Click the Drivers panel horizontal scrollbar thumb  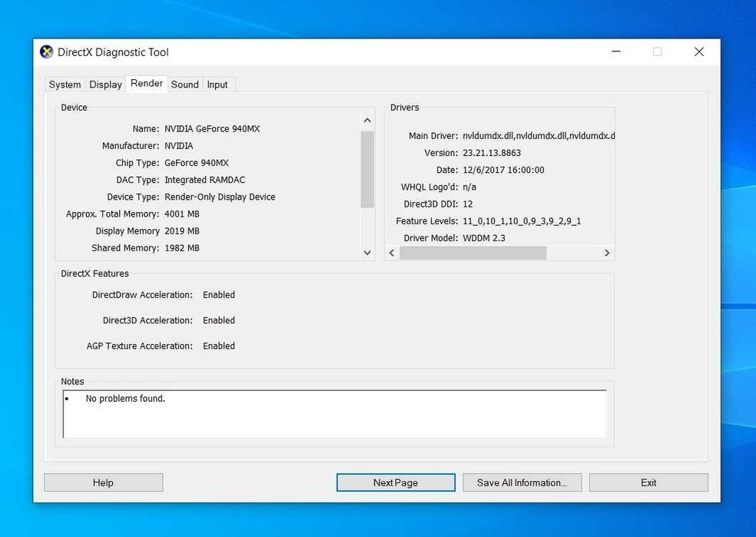coord(473,253)
